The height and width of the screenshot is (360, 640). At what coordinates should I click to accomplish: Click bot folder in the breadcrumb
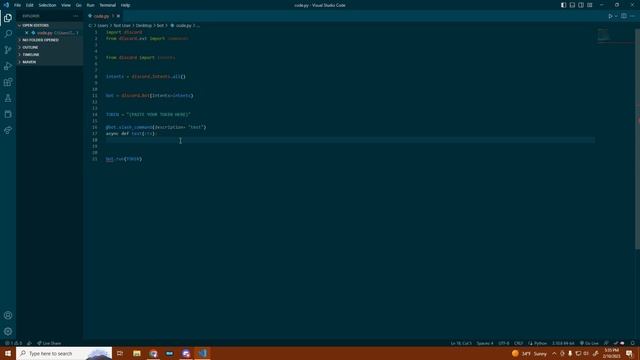click(x=160, y=25)
